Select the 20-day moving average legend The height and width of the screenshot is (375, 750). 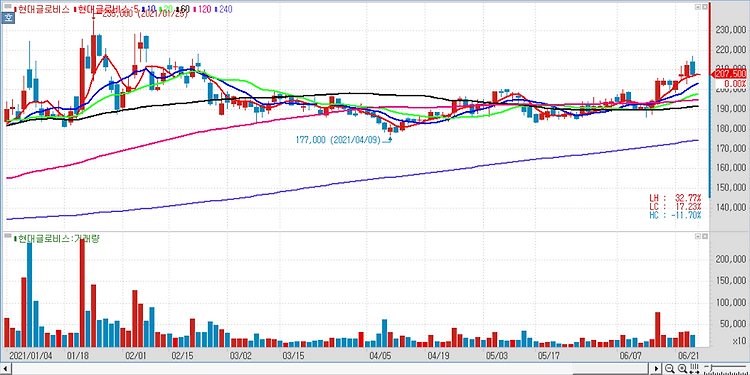coord(166,10)
